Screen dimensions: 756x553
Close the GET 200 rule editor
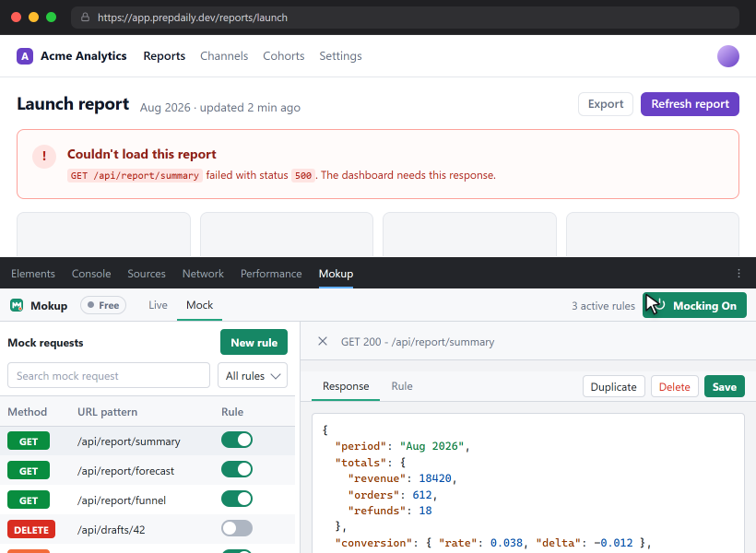pyautogui.click(x=323, y=341)
